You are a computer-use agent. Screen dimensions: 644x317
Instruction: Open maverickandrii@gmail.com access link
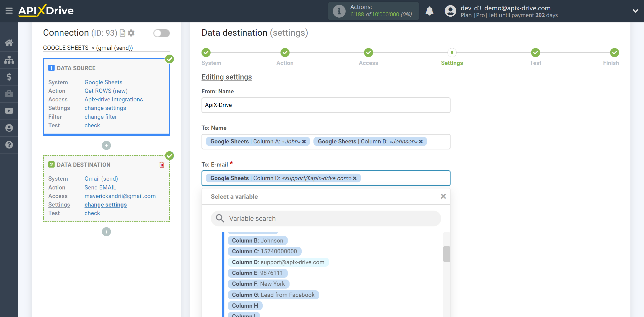pyautogui.click(x=120, y=196)
